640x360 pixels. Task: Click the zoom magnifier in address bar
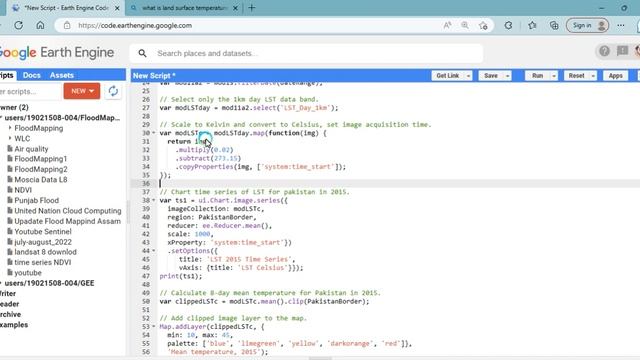[465, 25]
